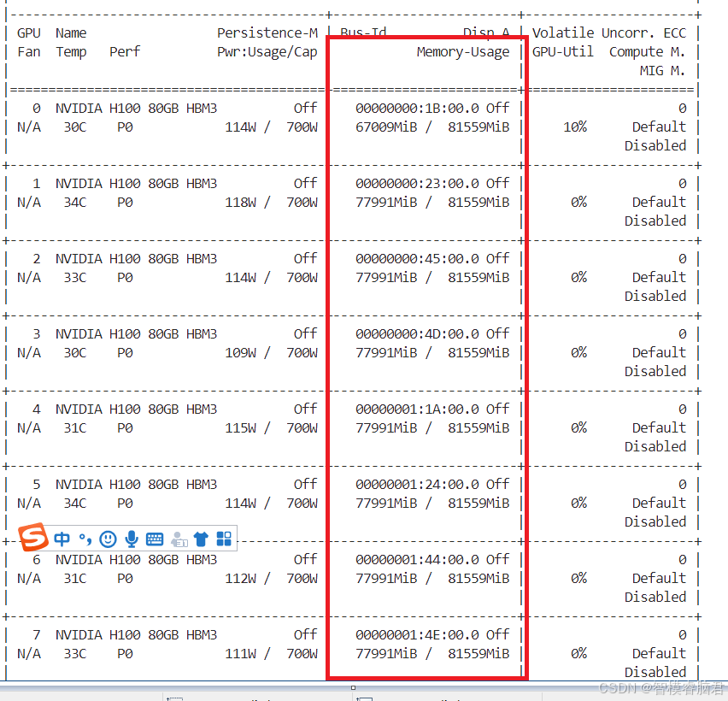Click NVIDIA H100 name in GPU 3 row
728x701 pixels.
(137, 334)
